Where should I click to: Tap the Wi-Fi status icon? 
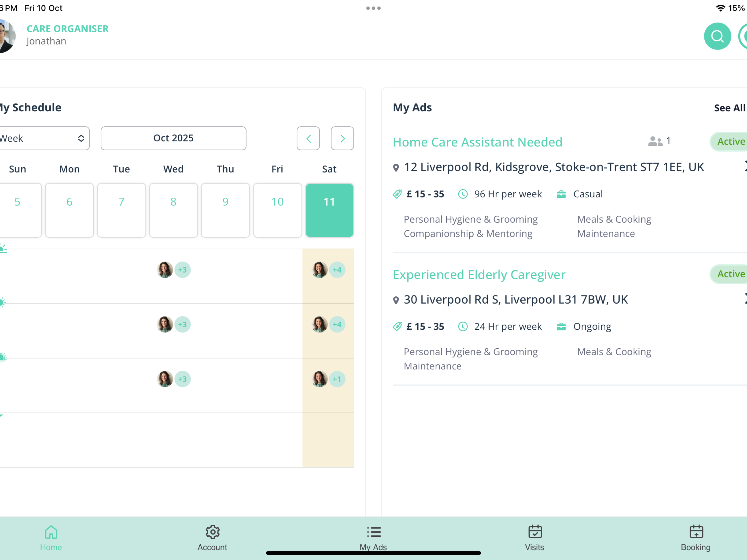click(x=720, y=8)
